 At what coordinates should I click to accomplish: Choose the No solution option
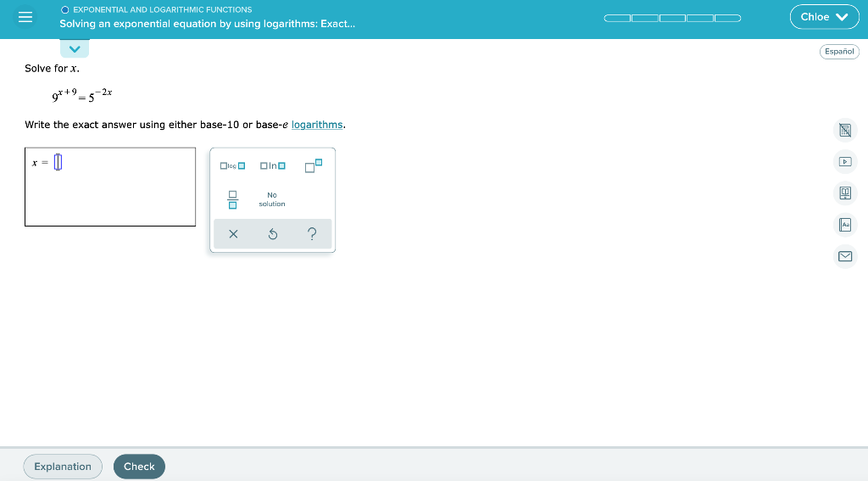click(x=272, y=199)
